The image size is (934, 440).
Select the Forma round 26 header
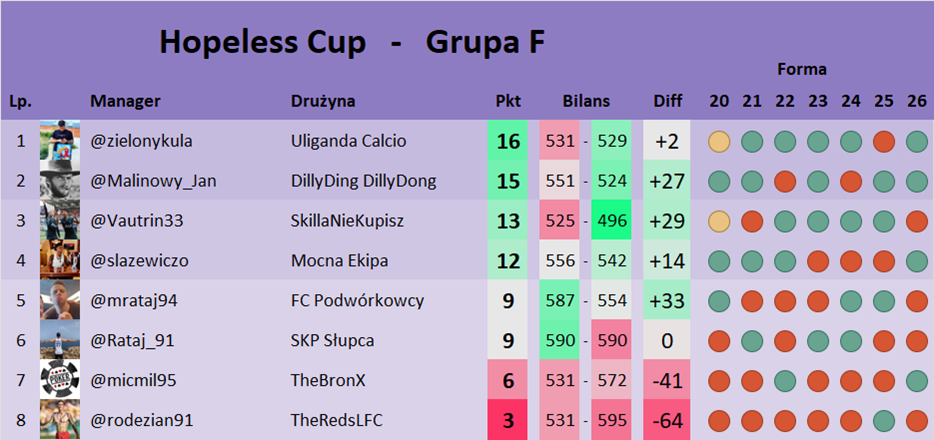click(x=917, y=101)
